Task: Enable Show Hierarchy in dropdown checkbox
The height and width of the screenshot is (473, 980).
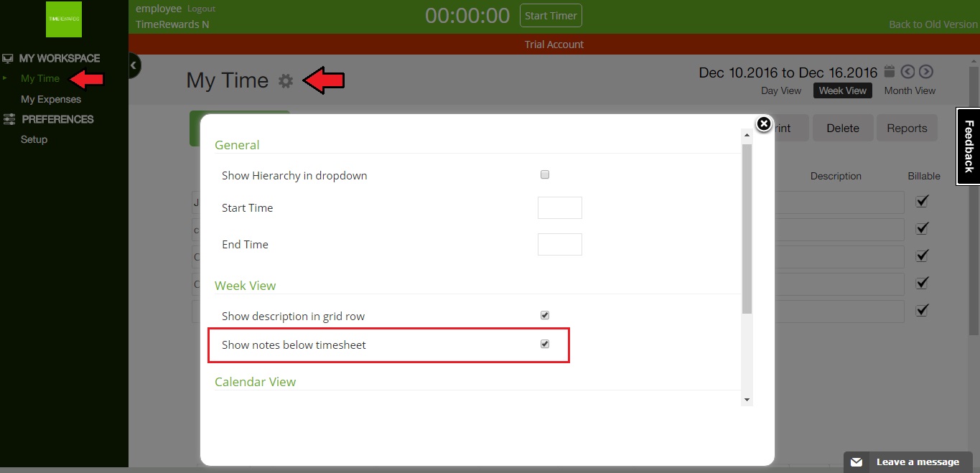Action: pos(545,174)
